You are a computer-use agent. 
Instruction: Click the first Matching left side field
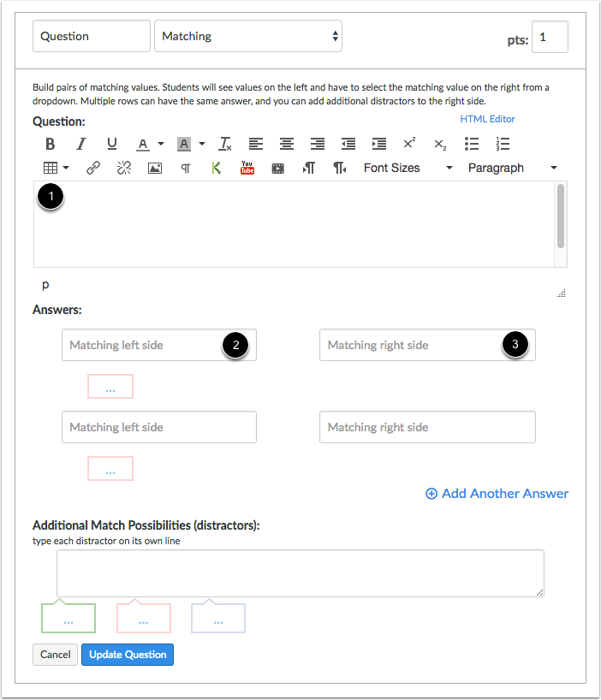159,345
